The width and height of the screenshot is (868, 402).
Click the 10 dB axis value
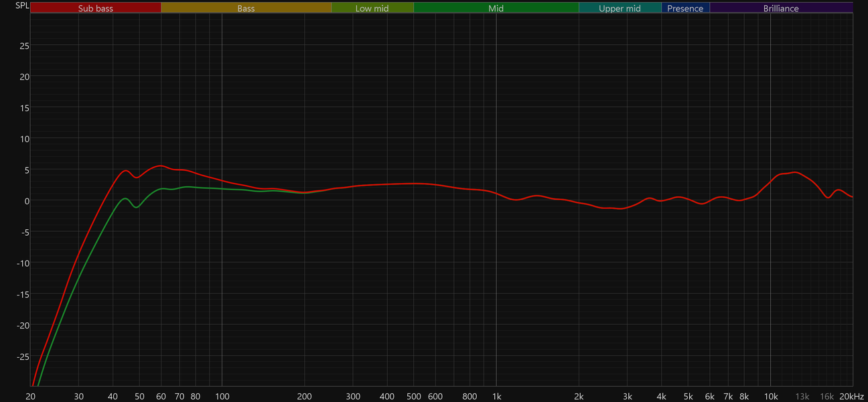pyautogui.click(x=23, y=139)
